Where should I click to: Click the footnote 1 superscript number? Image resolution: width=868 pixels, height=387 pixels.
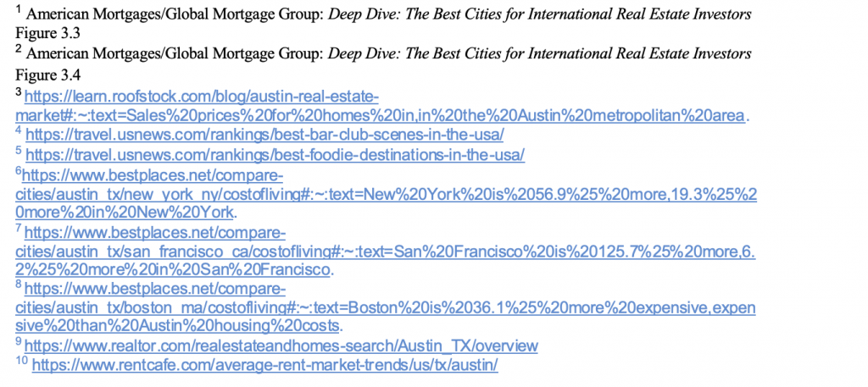[19, 11]
